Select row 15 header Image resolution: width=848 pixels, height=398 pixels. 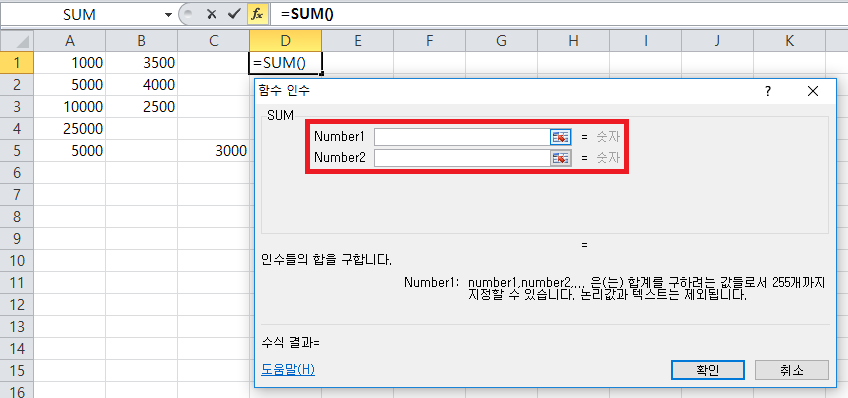point(17,370)
